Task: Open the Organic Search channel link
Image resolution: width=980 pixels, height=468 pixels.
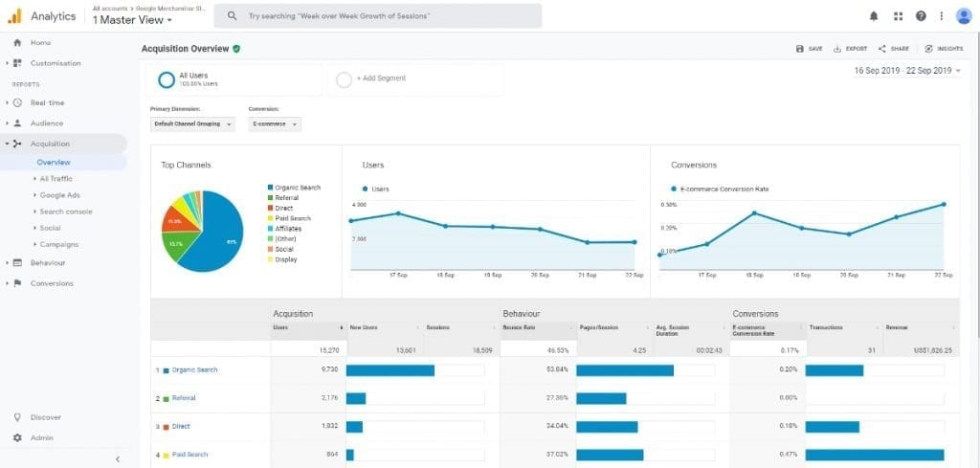Action: 194,369
